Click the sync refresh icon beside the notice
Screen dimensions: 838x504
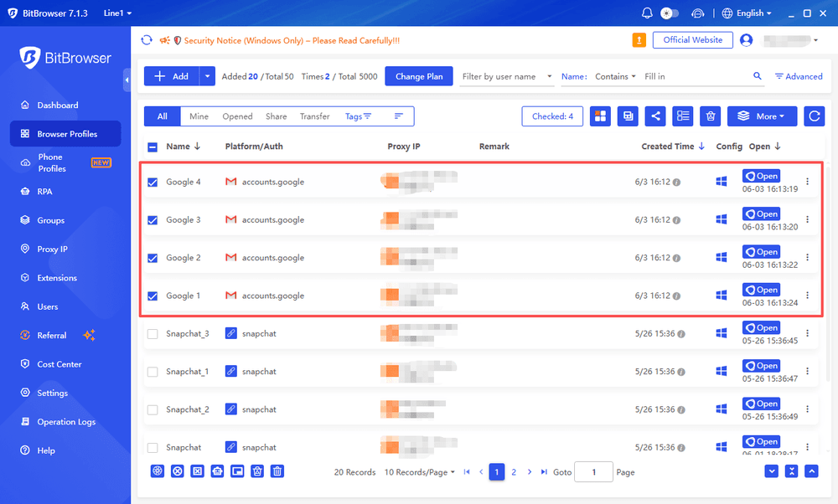(x=147, y=40)
